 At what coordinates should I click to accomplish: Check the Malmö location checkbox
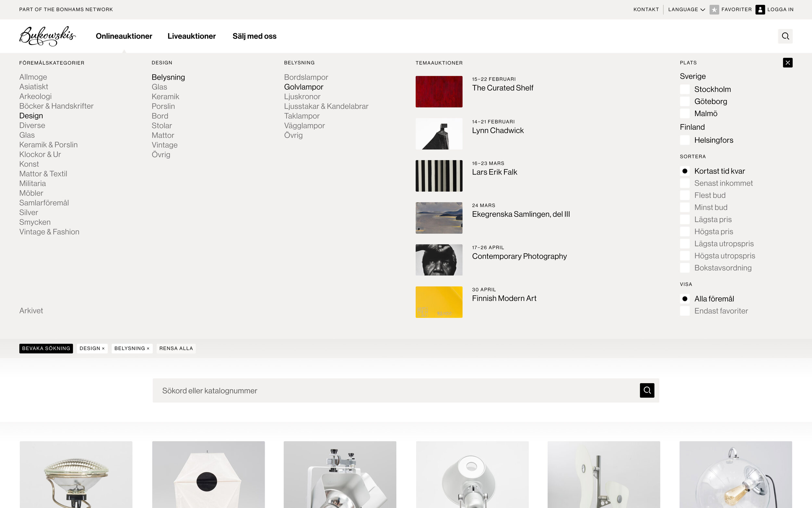click(x=685, y=113)
